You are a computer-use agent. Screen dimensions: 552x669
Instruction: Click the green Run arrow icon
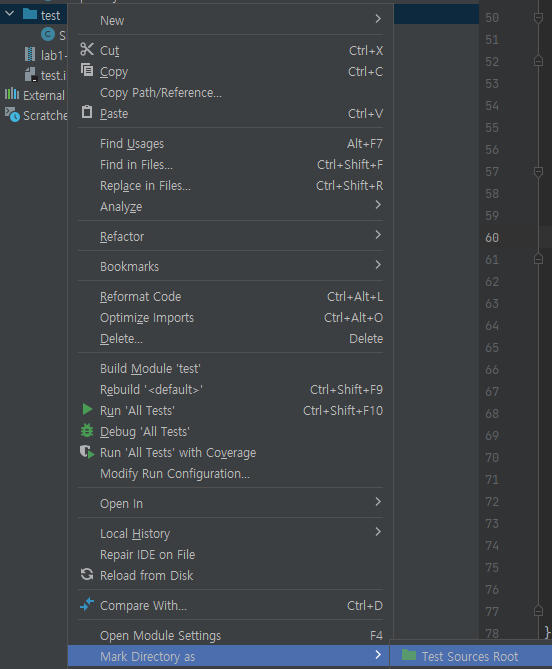[x=87, y=409]
